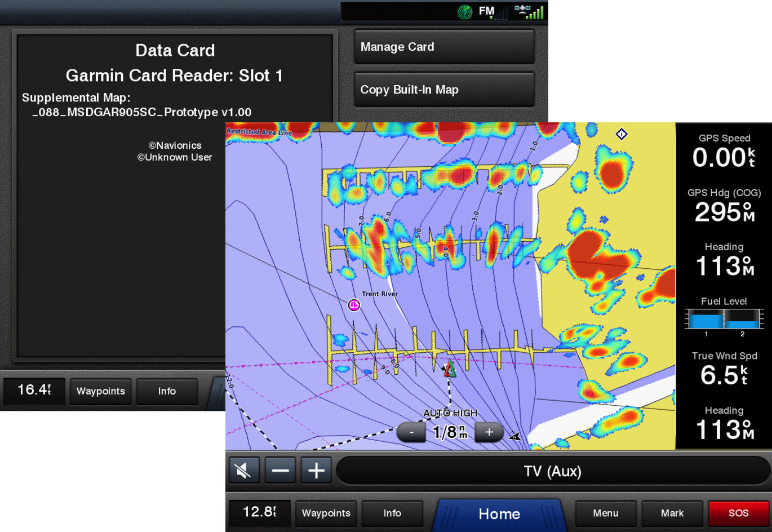Select Copy Built-In Map
The width and height of the screenshot is (772, 532).
point(444,90)
